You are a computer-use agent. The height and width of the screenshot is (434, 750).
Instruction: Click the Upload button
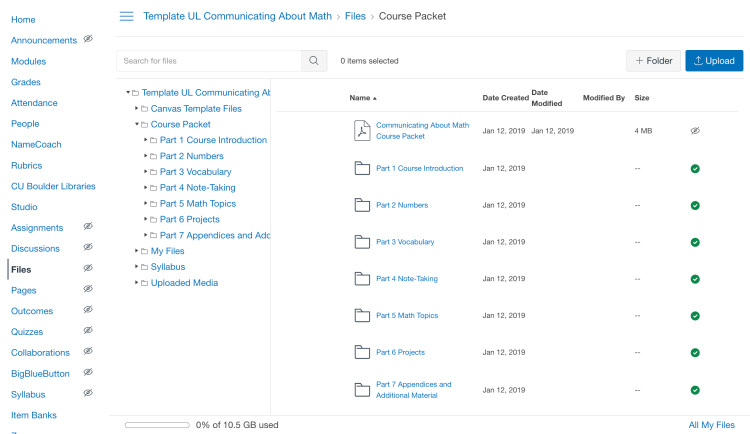coord(714,61)
